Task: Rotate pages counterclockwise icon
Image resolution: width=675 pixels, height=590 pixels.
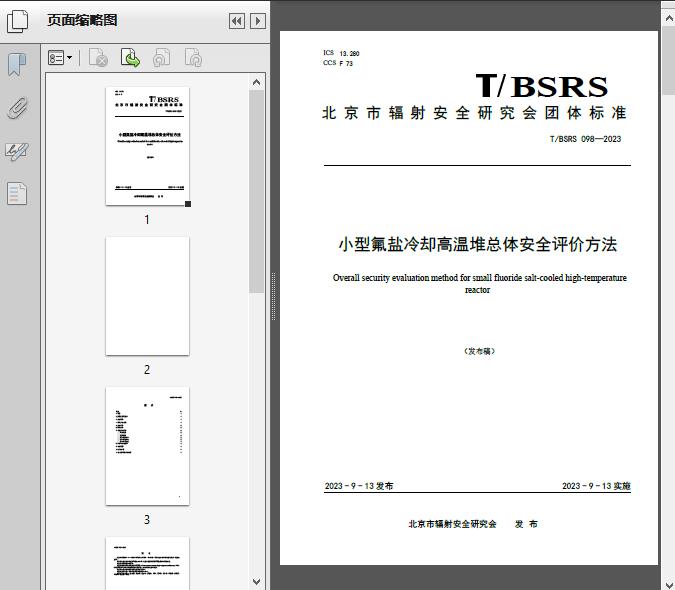Action: tap(161, 58)
